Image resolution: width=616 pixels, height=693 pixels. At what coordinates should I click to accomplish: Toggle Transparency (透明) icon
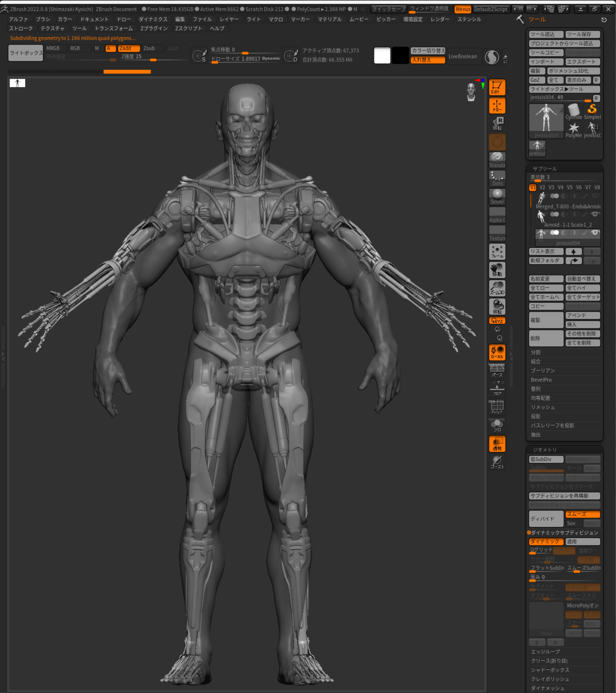click(x=497, y=444)
